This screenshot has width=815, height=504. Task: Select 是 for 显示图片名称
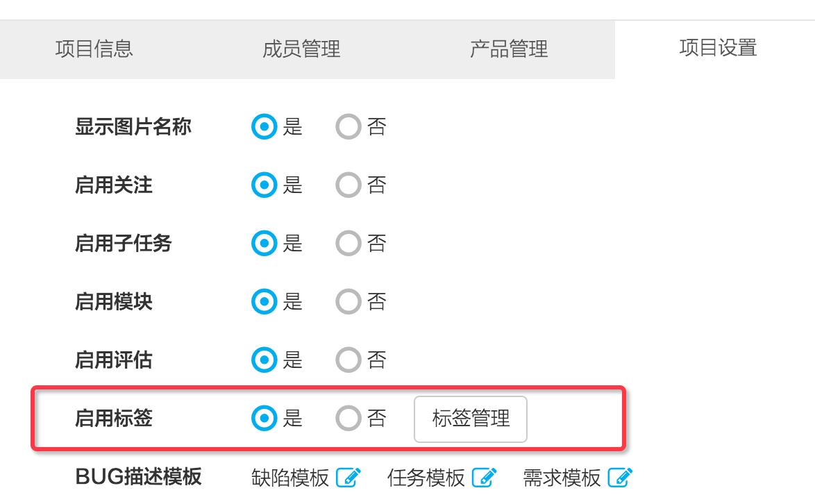click(264, 126)
